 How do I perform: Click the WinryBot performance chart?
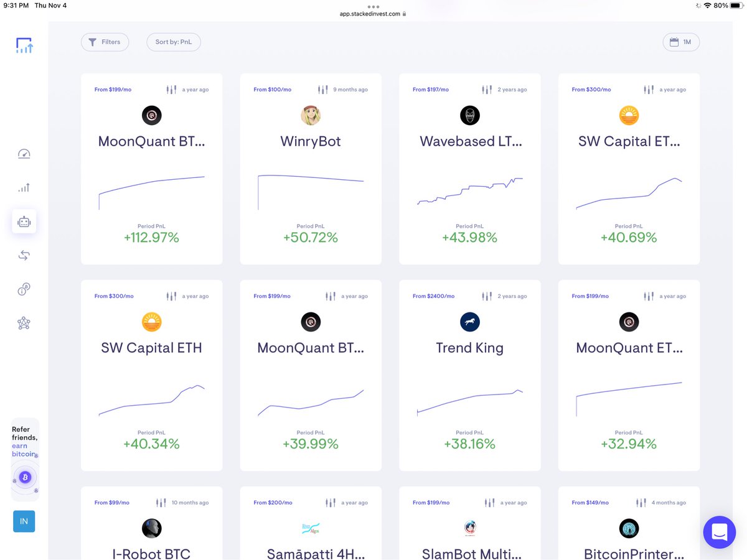[x=311, y=191]
